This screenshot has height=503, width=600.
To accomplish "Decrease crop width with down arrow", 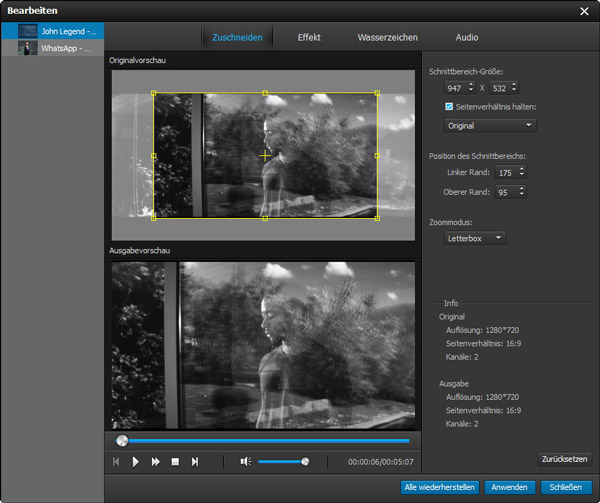I will [471, 90].
